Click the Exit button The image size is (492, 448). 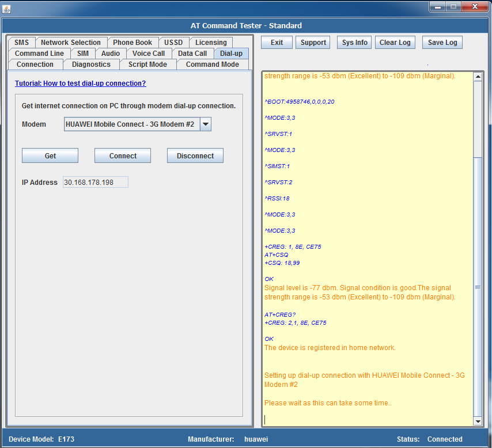[277, 43]
